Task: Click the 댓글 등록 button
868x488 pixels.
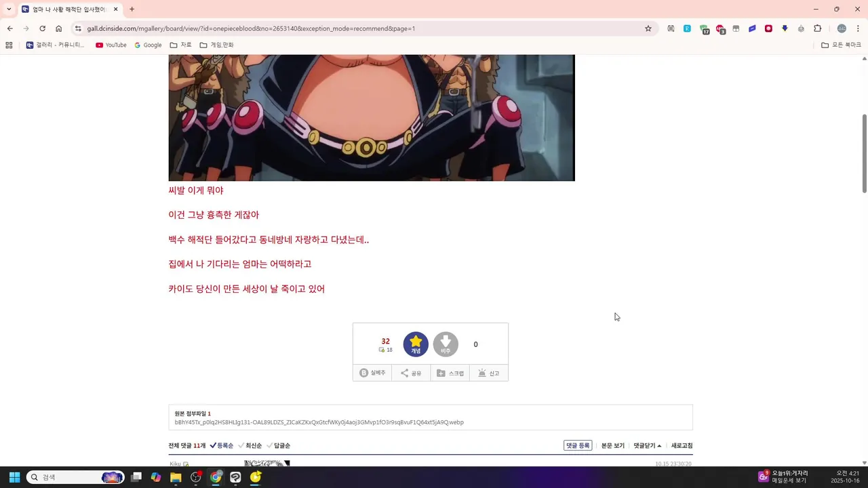Action: coord(578,446)
